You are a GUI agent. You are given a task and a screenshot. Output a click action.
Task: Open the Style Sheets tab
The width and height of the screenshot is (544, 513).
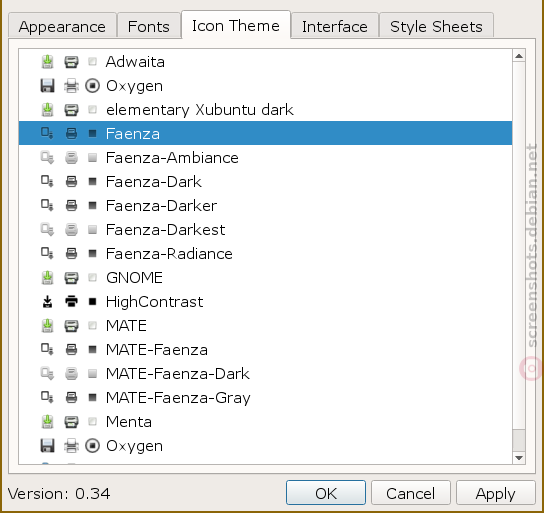(436, 26)
